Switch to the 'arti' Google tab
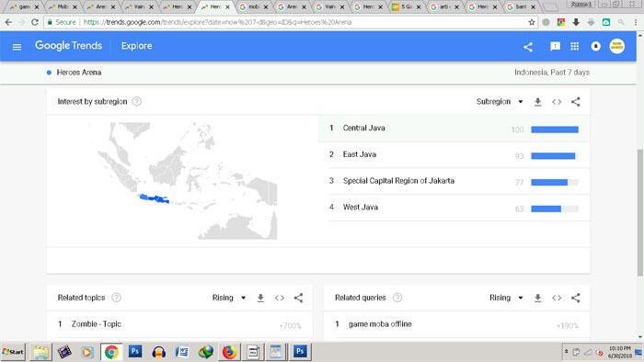This screenshot has width=644, height=362. coord(443,7)
